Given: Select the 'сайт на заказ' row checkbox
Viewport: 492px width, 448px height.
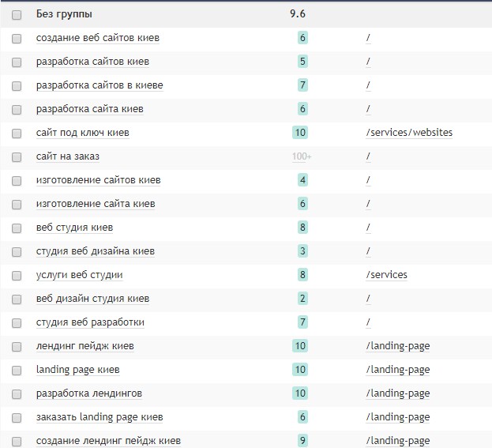Looking at the screenshot, I should point(17,156).
